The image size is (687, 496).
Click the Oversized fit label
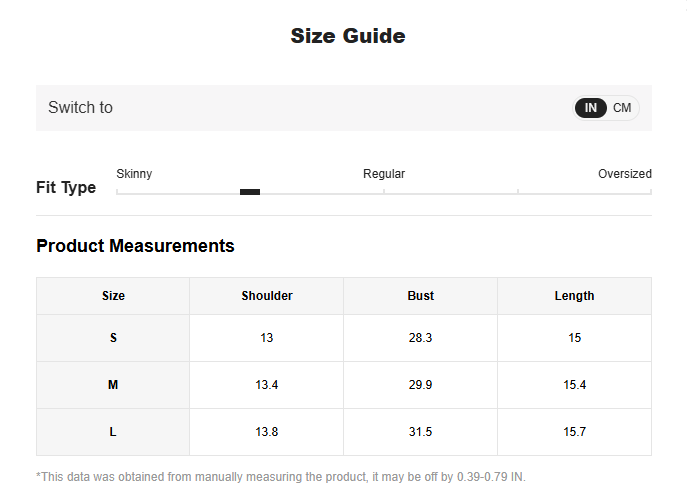[x=625, y=174]
